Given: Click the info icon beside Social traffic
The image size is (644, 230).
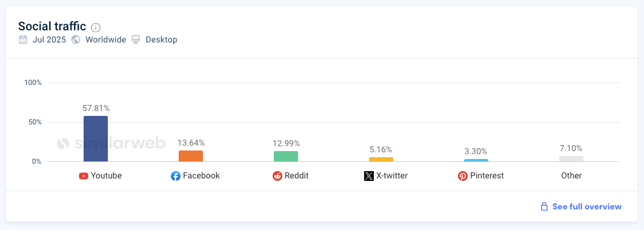Looking at the screenshot, I should pos(96,27).
